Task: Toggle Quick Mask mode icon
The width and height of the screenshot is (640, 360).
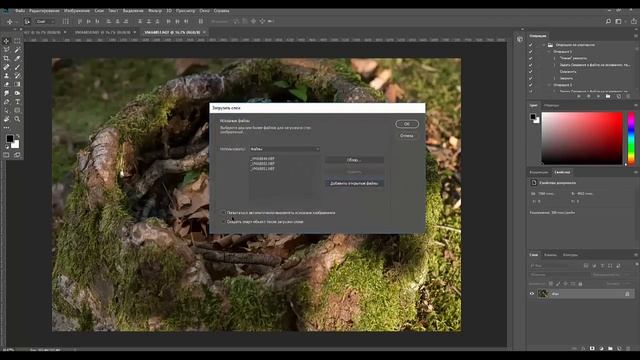Action: click(6, 155)
